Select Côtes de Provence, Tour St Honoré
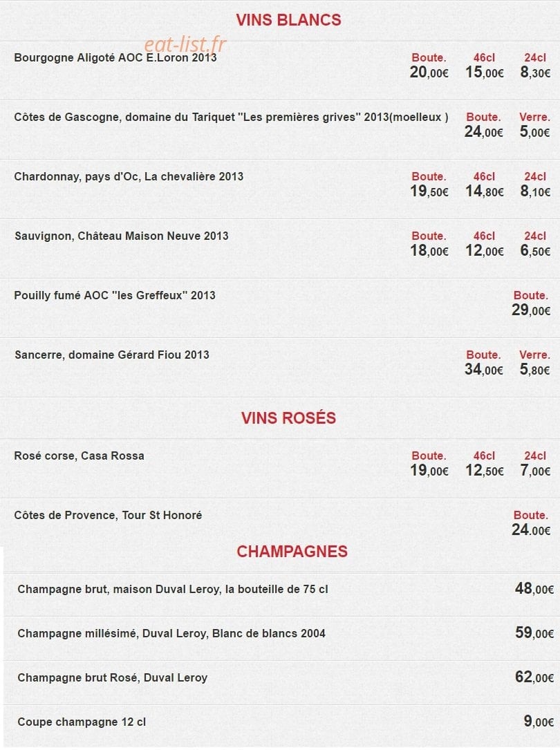This screenshot has height=750, width=560. click(x=108, y=515)
